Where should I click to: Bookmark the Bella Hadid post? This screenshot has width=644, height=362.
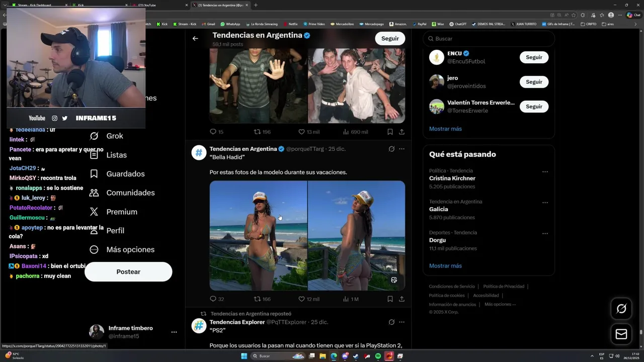tap(390, 299)
